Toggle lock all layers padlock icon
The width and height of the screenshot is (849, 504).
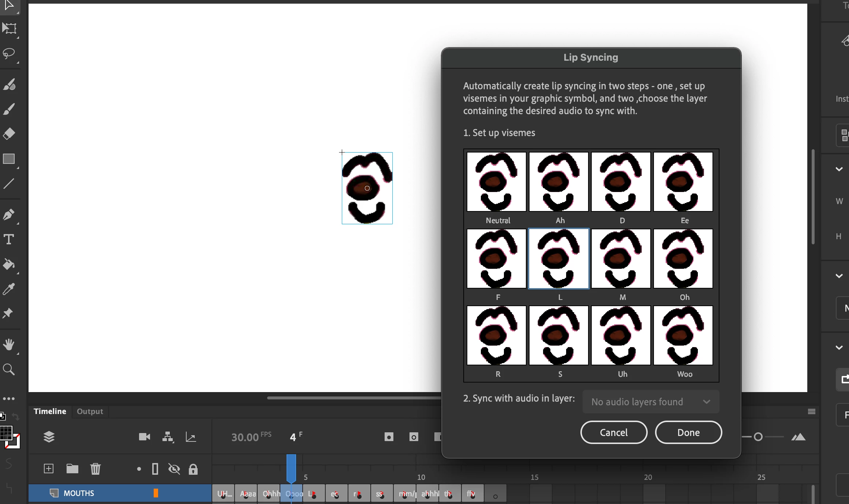193,469
